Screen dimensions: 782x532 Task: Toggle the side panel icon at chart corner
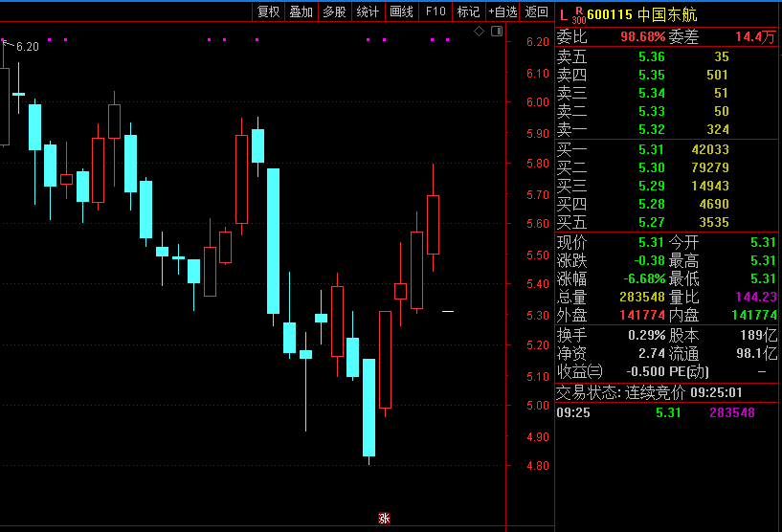click(x=496, y=32)
